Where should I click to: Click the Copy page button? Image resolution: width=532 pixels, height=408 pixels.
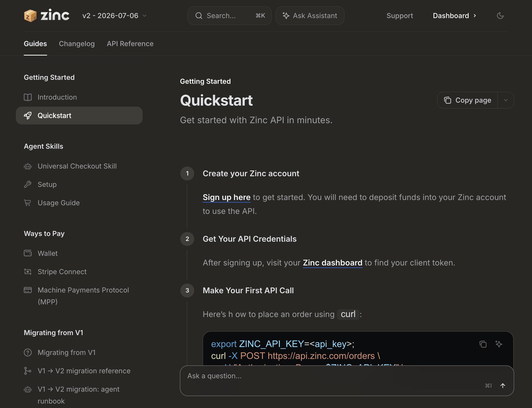(x=468, y=100)
